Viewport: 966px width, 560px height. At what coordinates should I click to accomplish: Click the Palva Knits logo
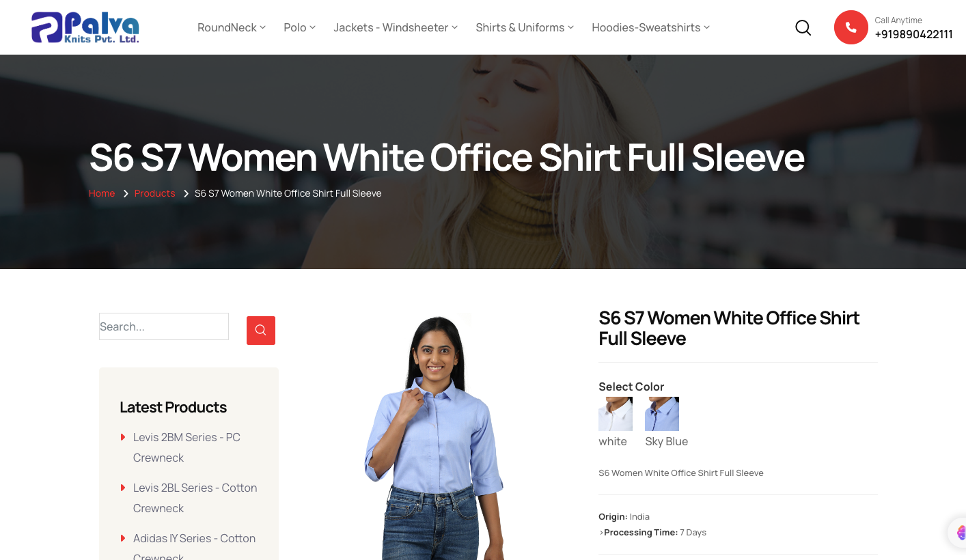click(x=85, y=27)
